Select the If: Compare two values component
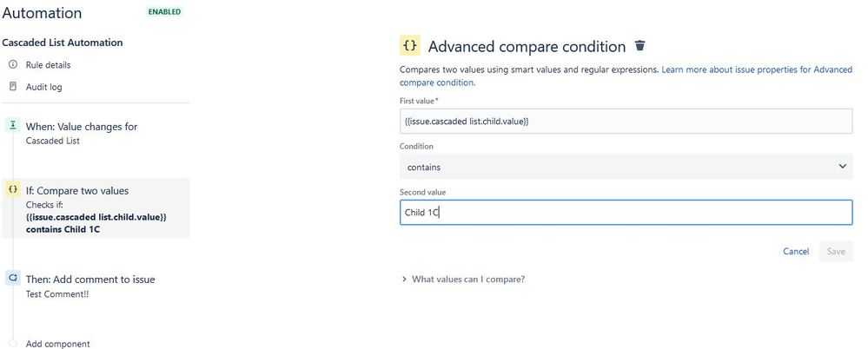Image resolution: width=868 pixels, height=349 pixels. click(x=96, y=208)
